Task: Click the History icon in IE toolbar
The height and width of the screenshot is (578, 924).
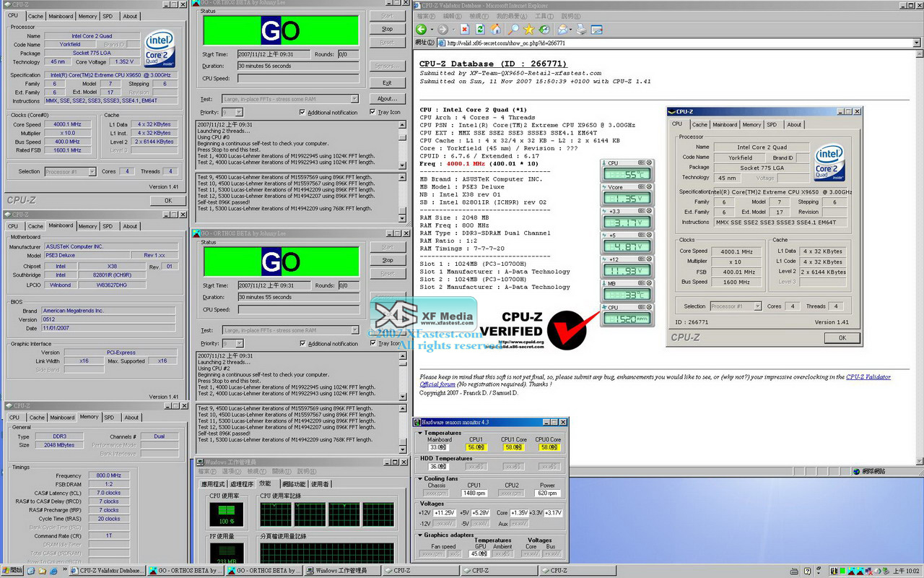Action: (x=544, y=30)
